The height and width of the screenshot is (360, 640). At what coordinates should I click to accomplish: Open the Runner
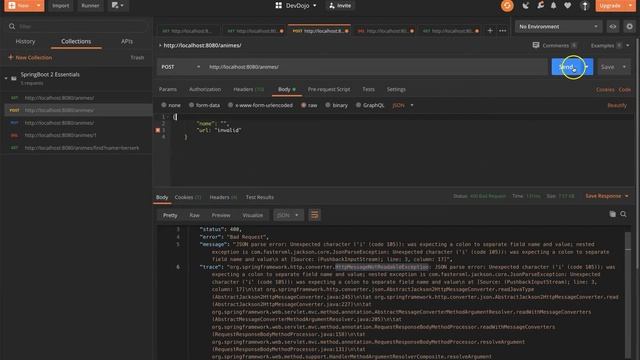90,6
